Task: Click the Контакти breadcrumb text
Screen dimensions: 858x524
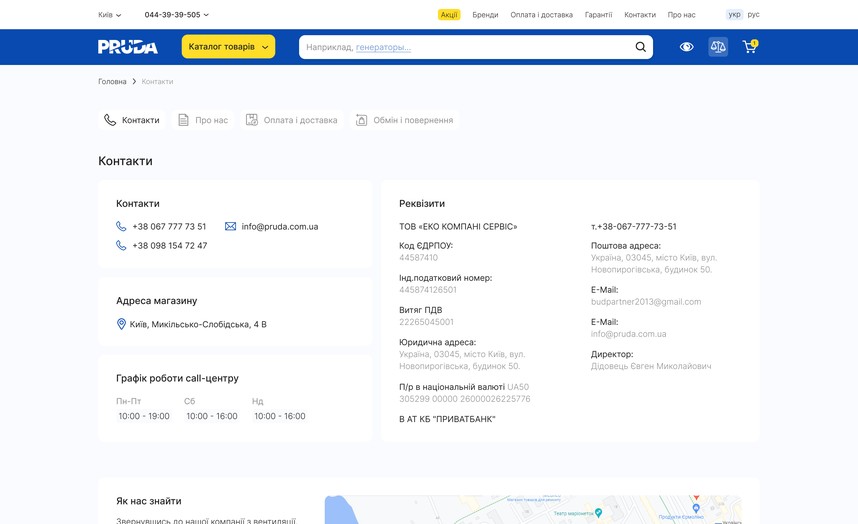Action: [x=157, y=81]
